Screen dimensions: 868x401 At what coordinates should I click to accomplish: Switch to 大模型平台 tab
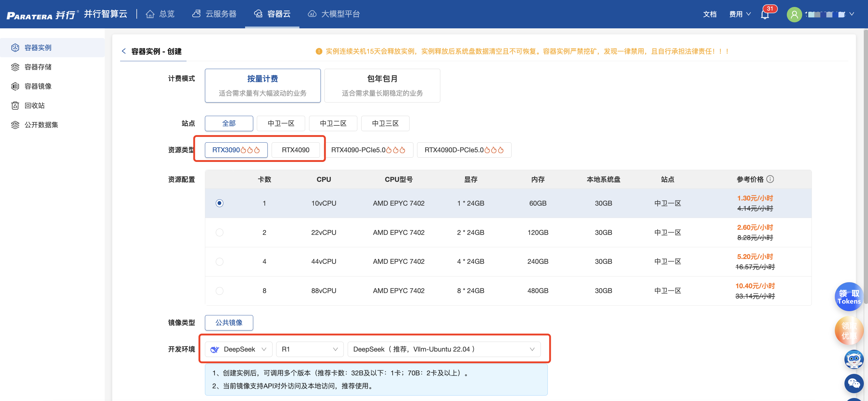tap(333, 14)
